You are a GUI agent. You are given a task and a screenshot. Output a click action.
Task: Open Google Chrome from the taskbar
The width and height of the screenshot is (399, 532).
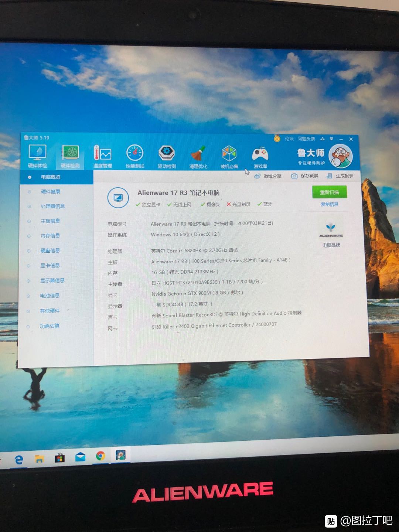[100, 456]
